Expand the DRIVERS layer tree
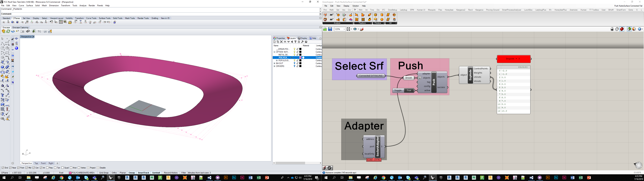Image resolution: width=644 pixels, height=181 pixels. (275, 66)
